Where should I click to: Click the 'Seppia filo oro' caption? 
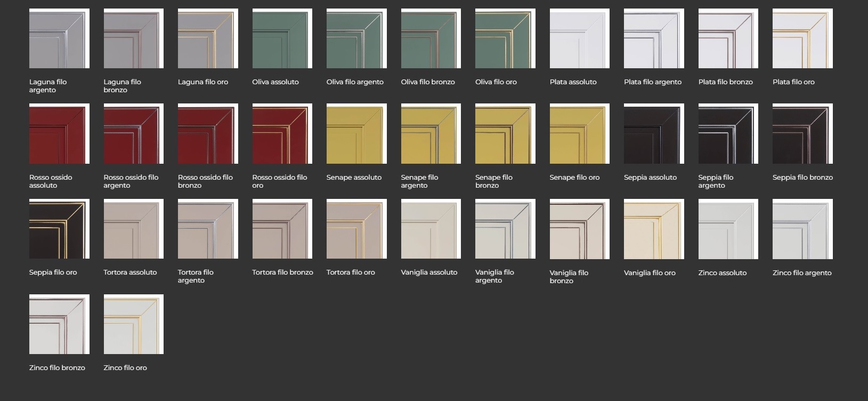tap(53, 272)
